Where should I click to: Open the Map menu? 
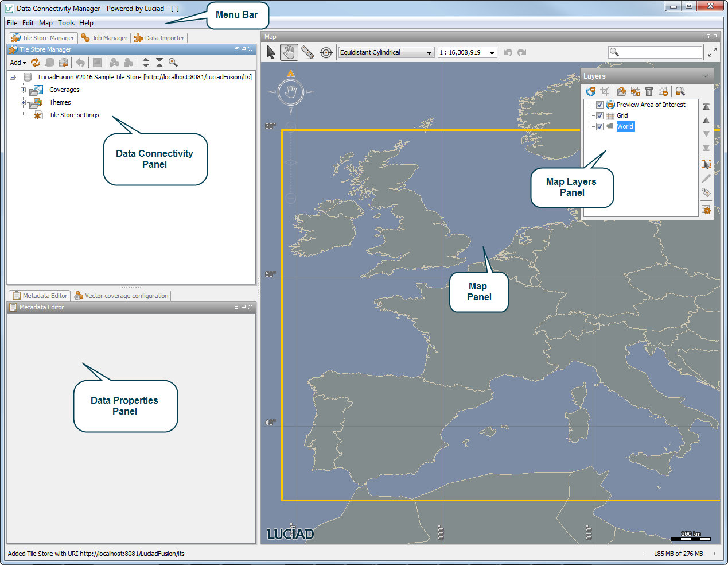click(46, 23)
